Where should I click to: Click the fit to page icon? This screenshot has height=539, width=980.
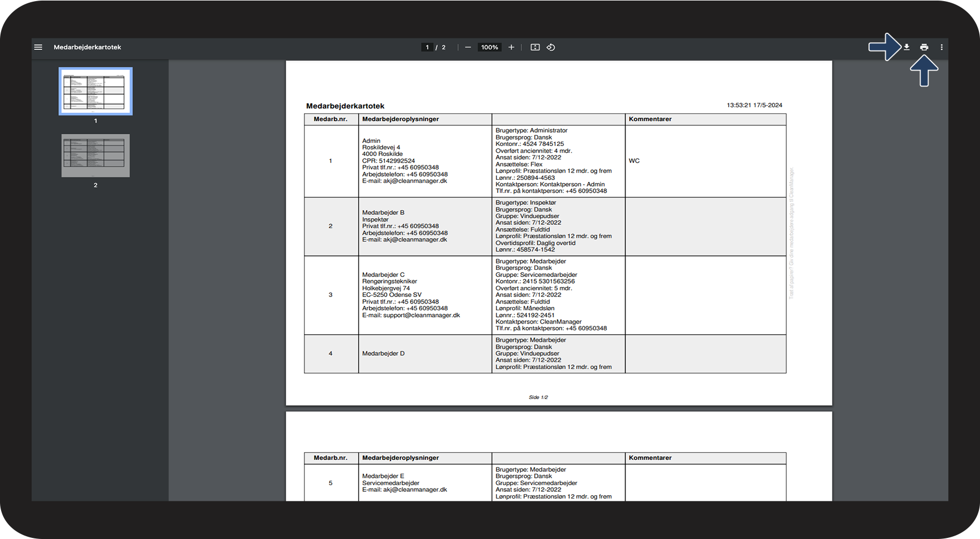point(535,47)
